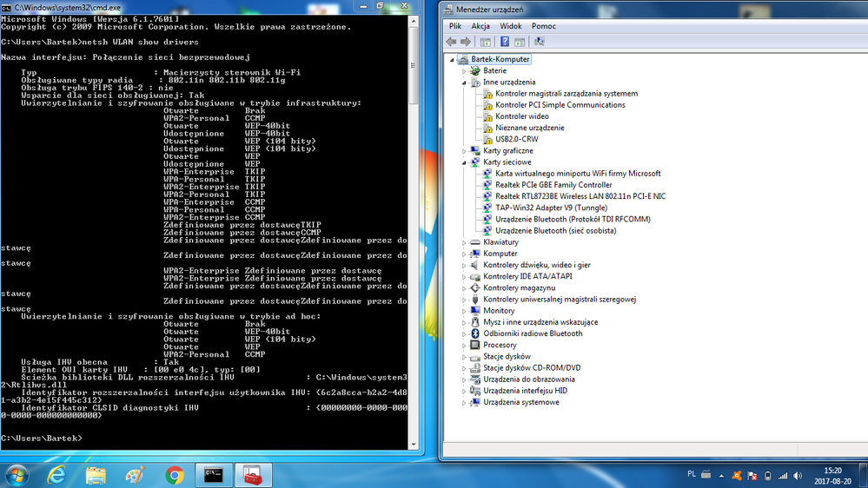The height and width of the screenshot is (488, 868).
Task: Select Realtek RTL8723BE Wireless LAN adapter
Action: (580, 196)
